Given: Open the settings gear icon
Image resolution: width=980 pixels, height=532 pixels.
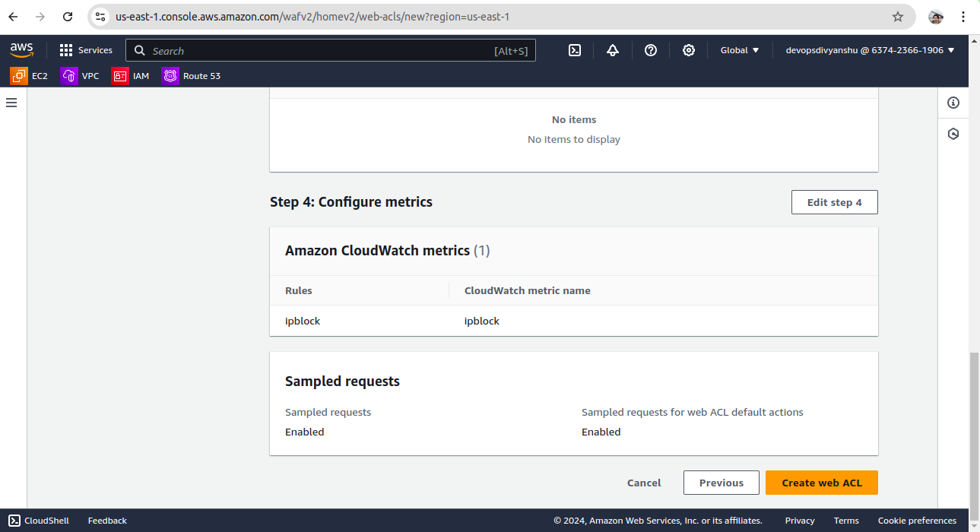Looking at the screenshot, I should coord(689,50).
